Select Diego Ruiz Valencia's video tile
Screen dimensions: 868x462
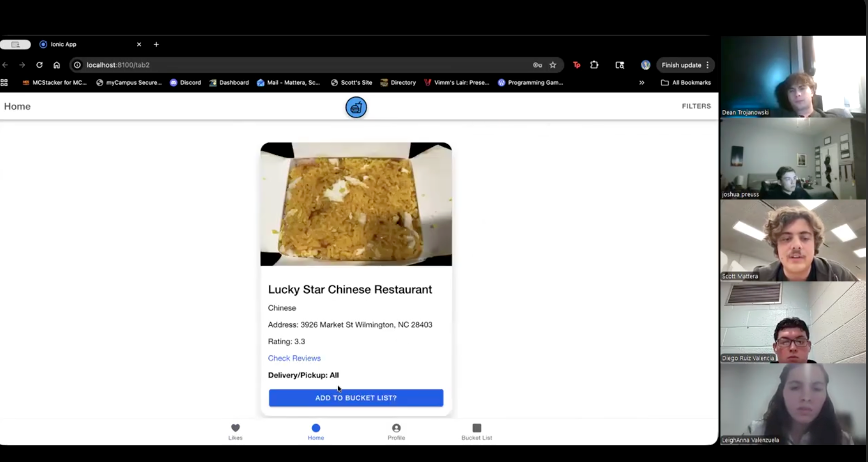click(793, 323)
